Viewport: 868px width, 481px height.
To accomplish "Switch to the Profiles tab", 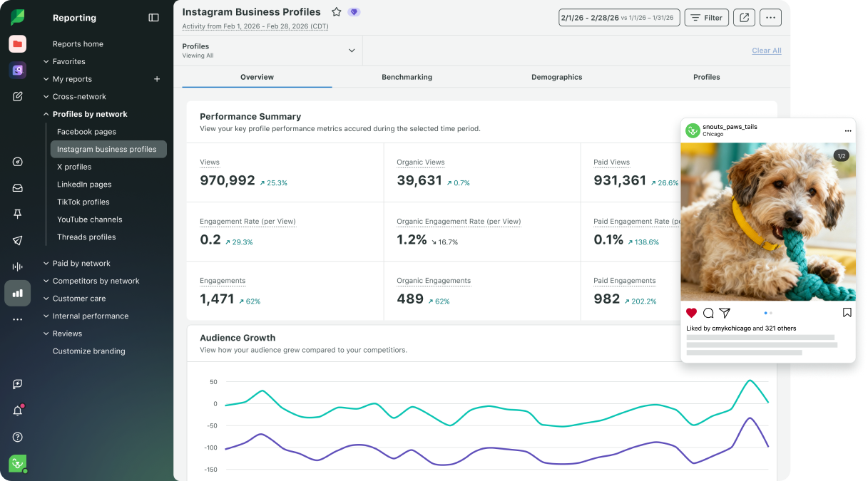I will point(706,77).
